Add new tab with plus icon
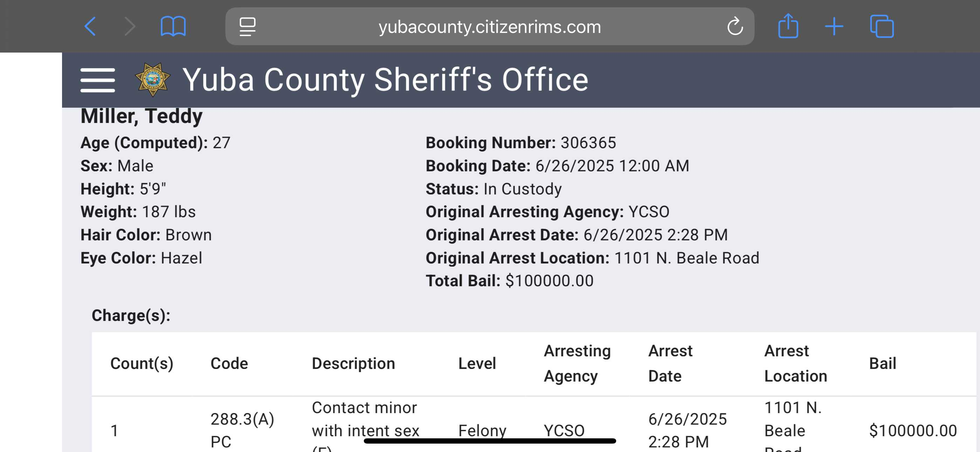The width and height of the screenshot is (980, 452). tap(834, 26)
